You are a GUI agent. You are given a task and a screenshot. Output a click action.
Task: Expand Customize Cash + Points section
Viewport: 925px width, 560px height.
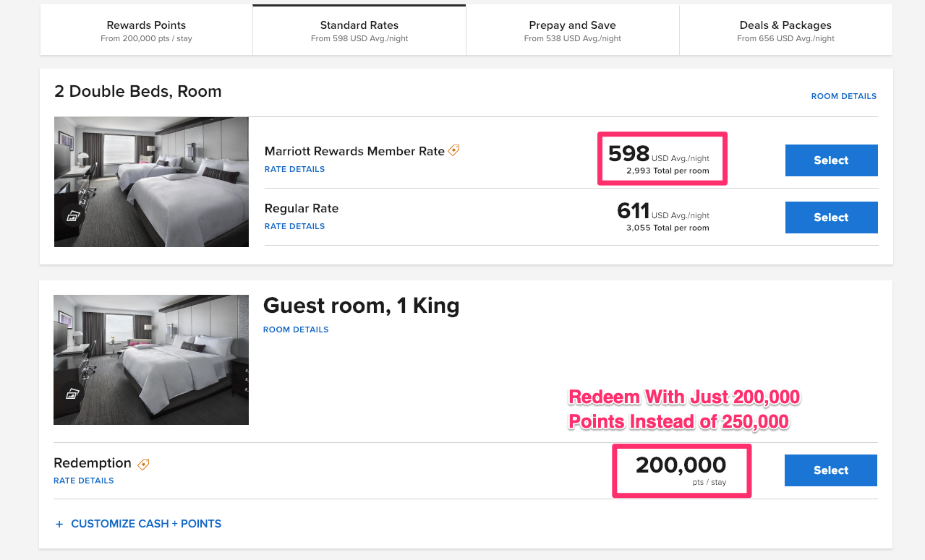(x=138, y=524)
